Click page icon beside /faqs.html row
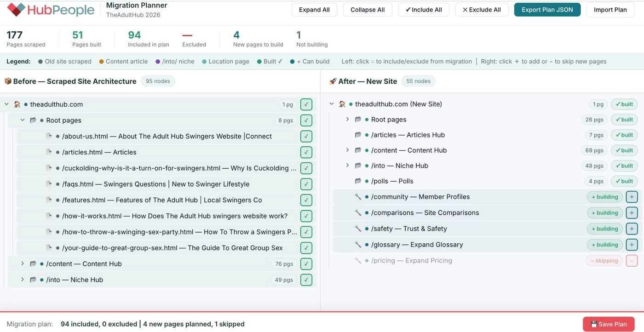The width and height of the screenshot is (644, 332). tap(49, 184)
